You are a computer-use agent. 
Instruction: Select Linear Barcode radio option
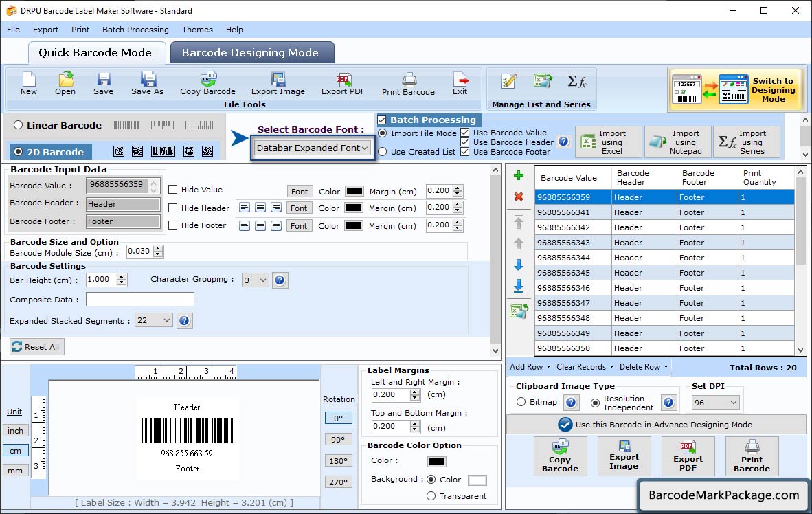tap(18, 125)
